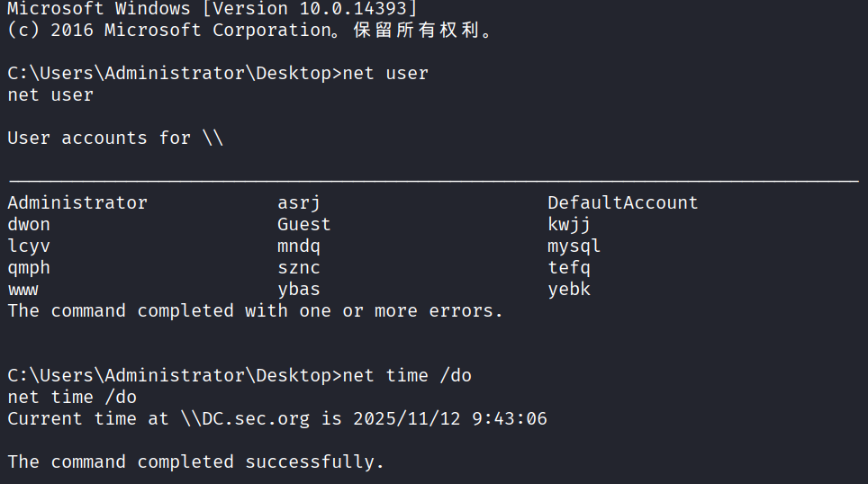
Task: Click the www account name
Action: (23, 290)
